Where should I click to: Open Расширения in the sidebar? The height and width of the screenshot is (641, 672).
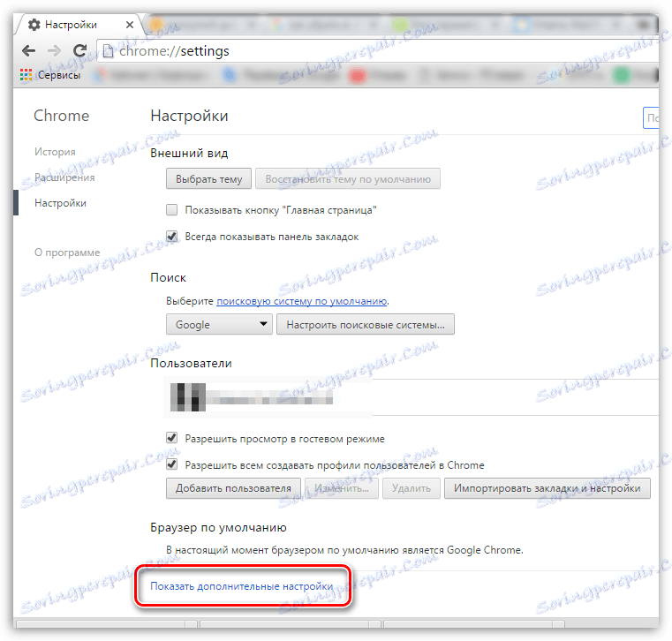click(64, 177)
